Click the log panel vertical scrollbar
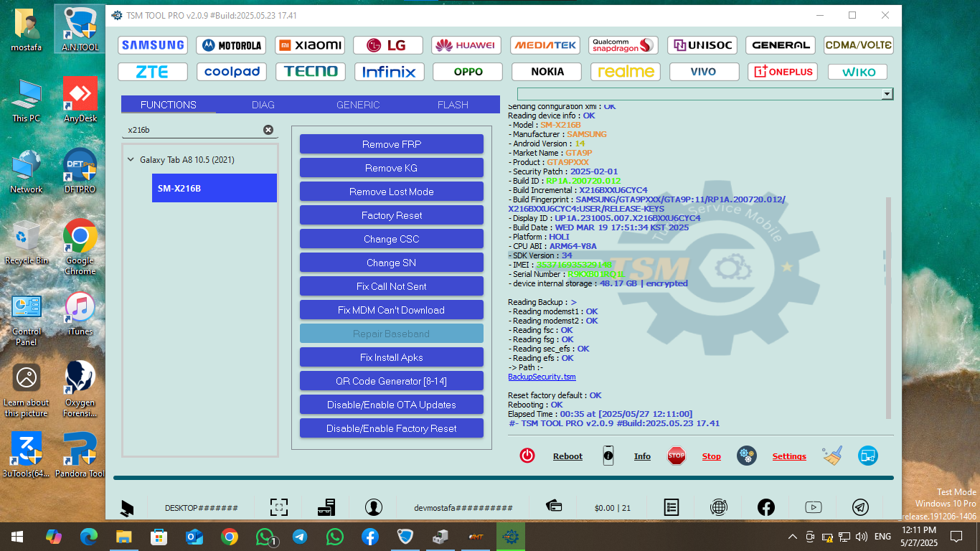980x551 pixels. point(888,308)
